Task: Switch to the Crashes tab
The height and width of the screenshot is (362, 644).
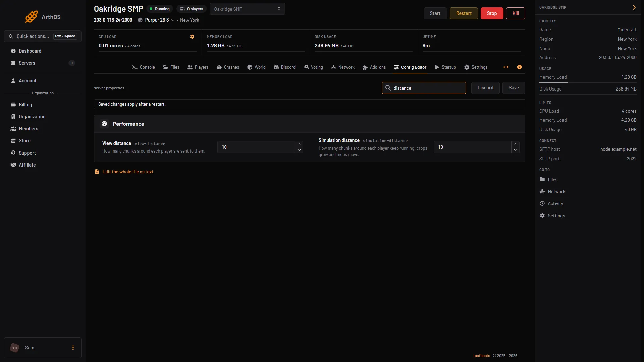Action: (x=228, y=67)
